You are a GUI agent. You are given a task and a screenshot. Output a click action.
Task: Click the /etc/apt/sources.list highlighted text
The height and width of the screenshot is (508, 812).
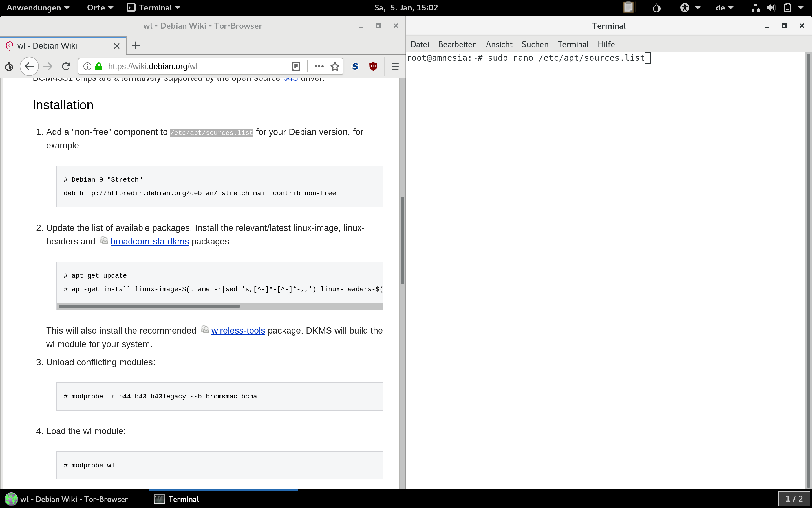point(211,133)
